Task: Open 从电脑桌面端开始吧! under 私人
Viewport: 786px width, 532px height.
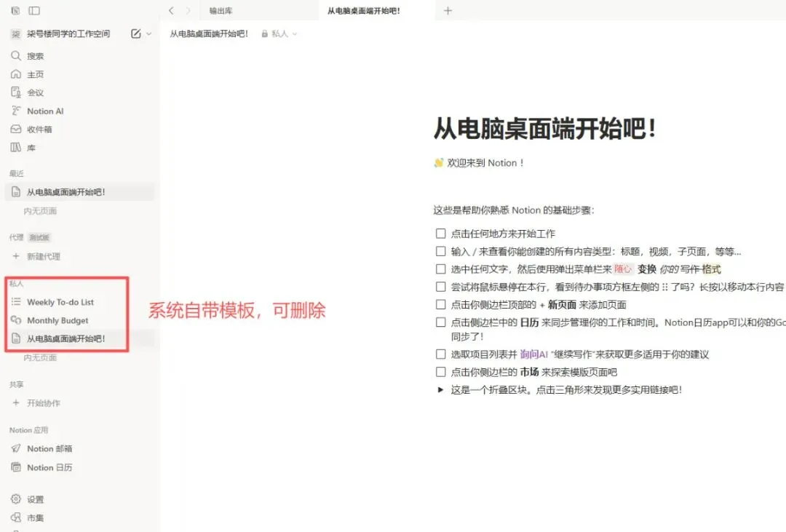Action: [80, 338]
